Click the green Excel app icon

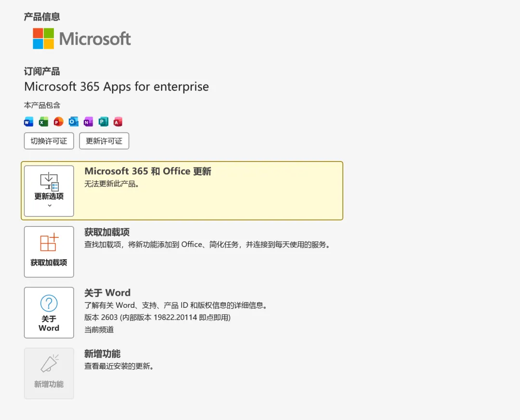(44, 122)
